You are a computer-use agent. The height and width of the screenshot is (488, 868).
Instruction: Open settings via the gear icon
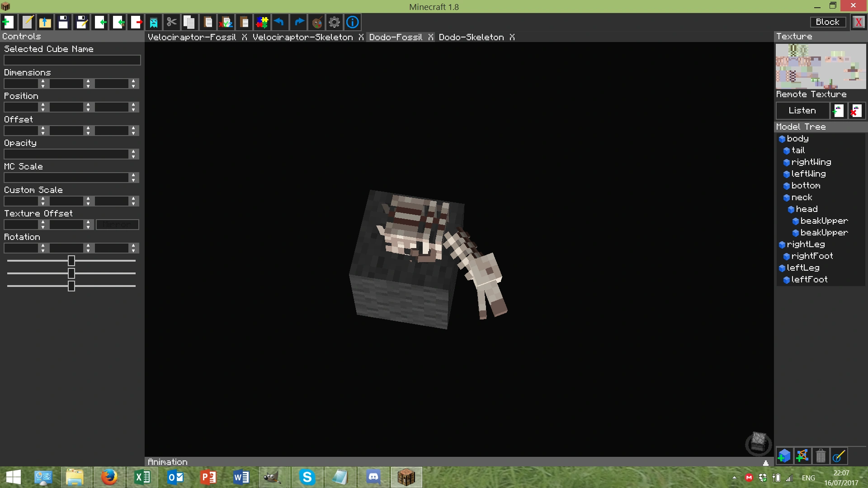click(334, 22)
